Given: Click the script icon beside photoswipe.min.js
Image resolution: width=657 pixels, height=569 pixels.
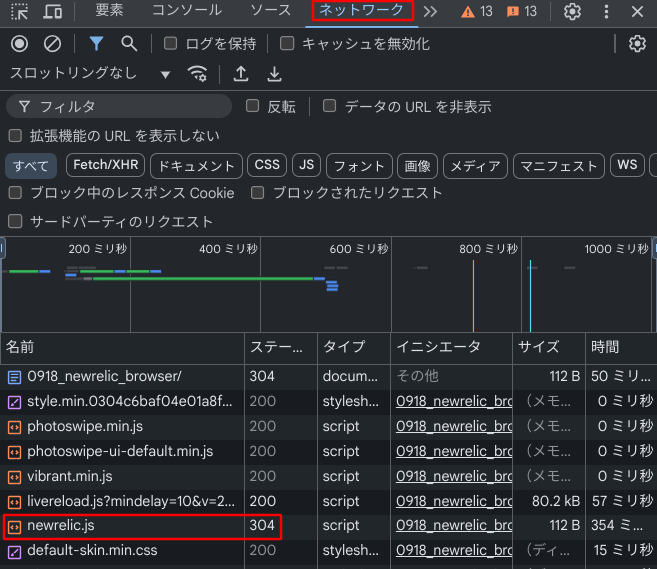Looking at the screenshot, I should click(14, 427).
